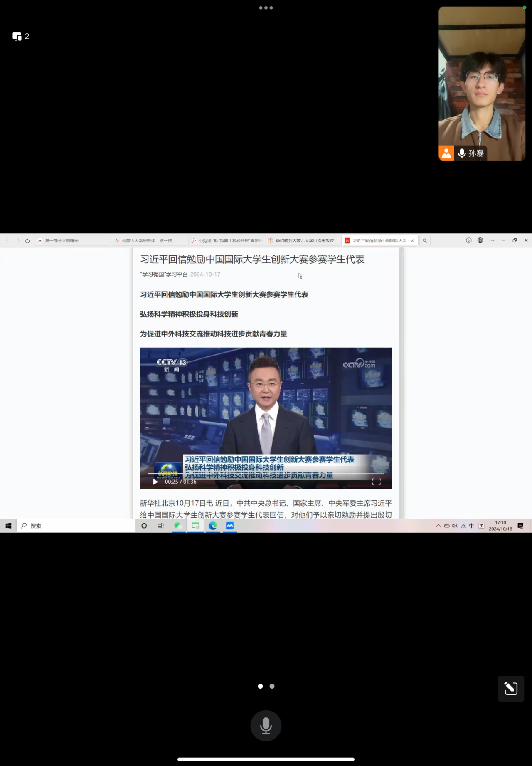Viewport: 532px width, 766px height.
Task: Open the browser three-dot more menu
Action: point(492,240)
